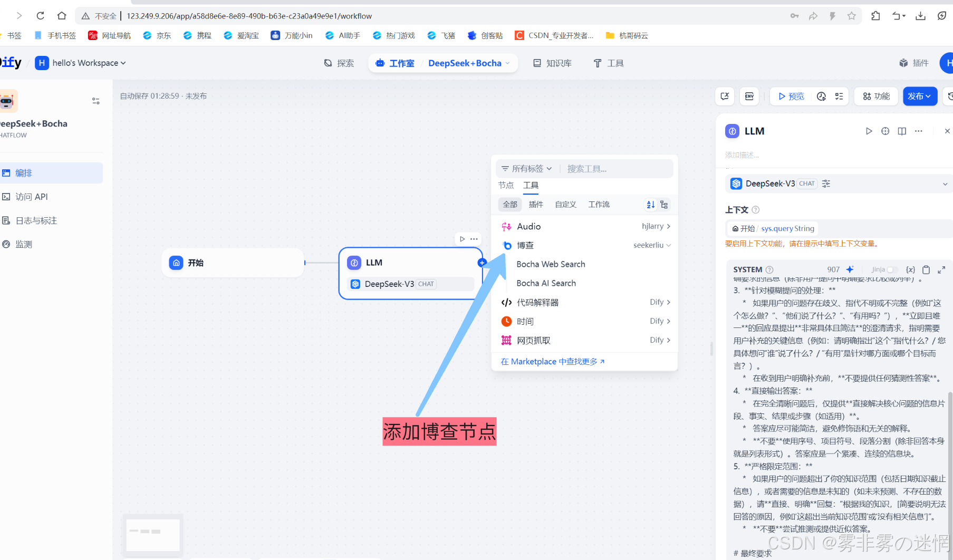
Task: Switch tool list to tree view icon
Action: pyautogui.click(x=664, y=205)
